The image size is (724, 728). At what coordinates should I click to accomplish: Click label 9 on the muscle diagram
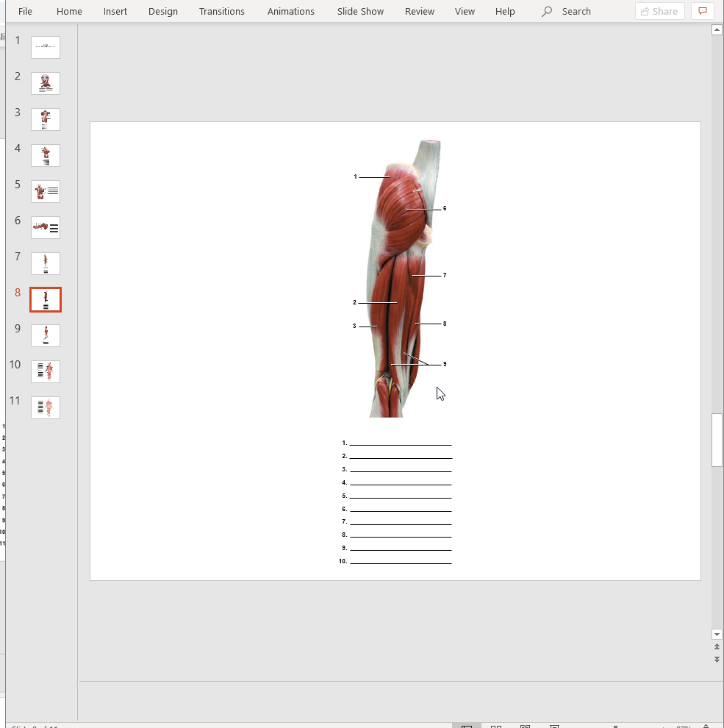(x=445, y=364)
